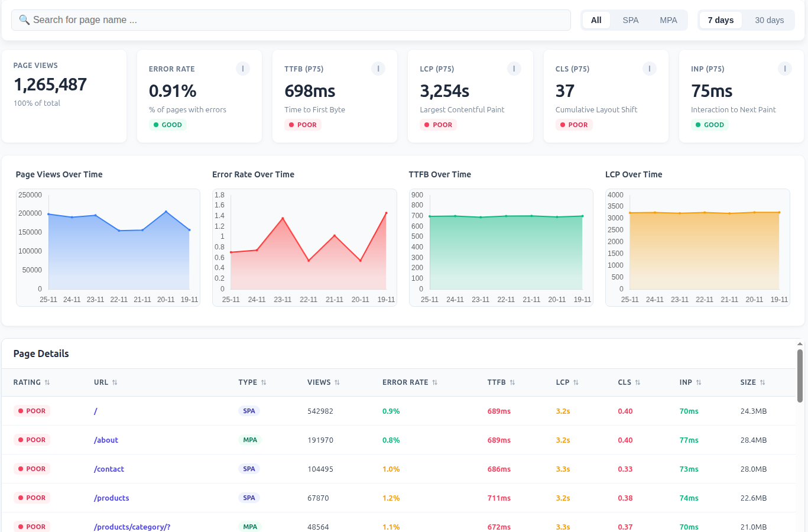Open the Error Rate info tooltip
Screen dimensions: 808x532
click(x=242, y=69)
